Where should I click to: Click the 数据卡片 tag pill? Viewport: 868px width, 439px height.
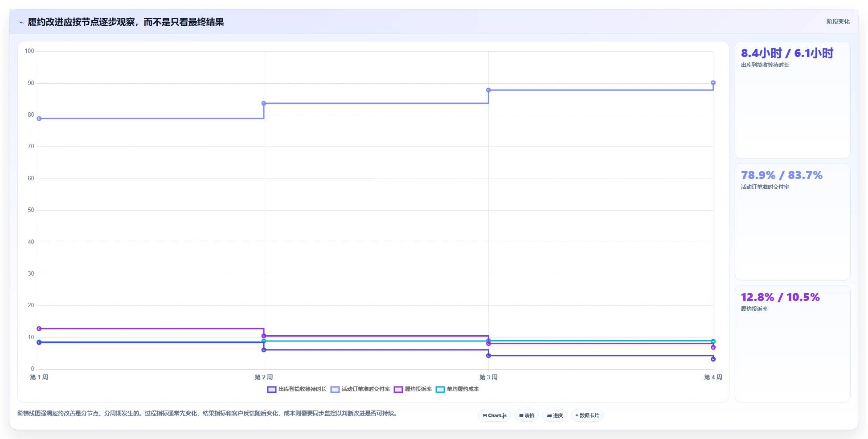click(587, 415)
